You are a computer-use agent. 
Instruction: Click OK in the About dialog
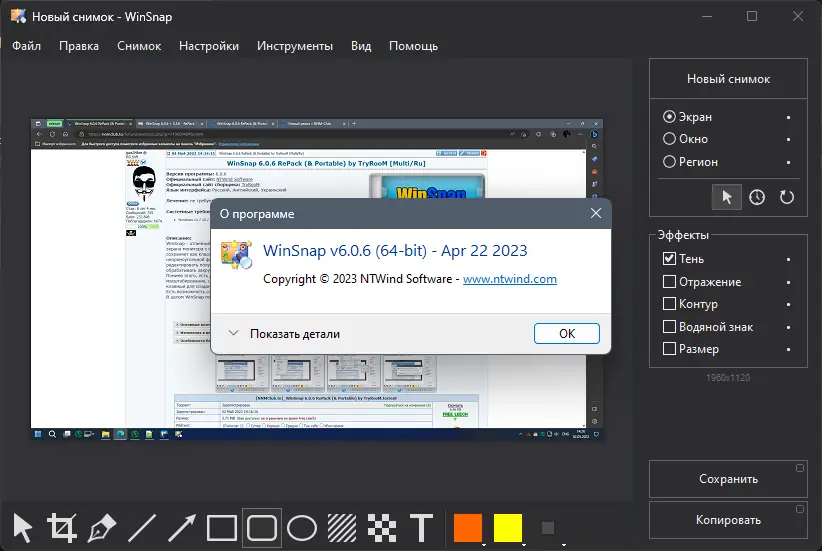point(567,333)
